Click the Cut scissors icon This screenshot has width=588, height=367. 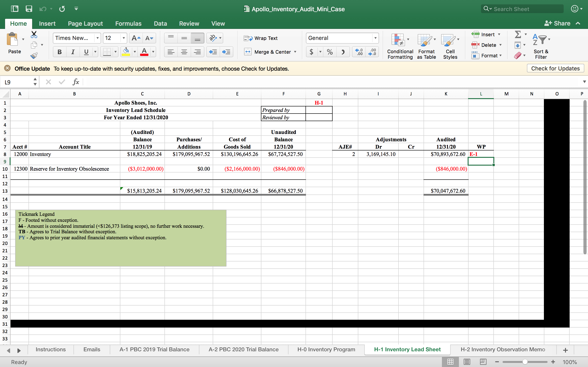[34, 34]
